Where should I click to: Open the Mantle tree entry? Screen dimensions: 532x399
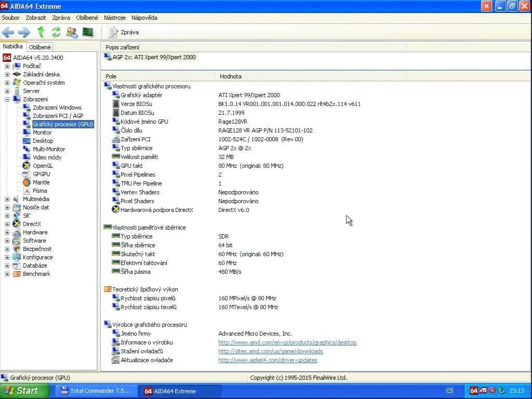[41, 182]
